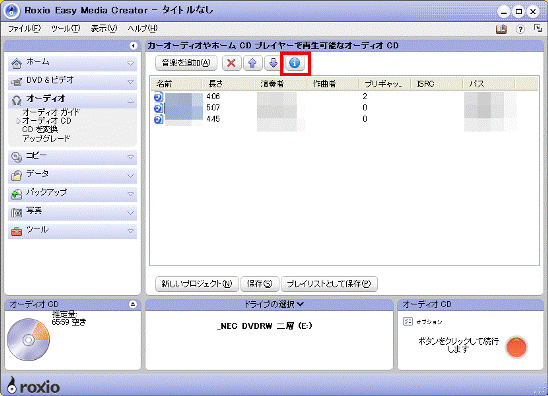The width and height of the screenshot is (548, 396).
Task: Click the オプション link
Action: [x=429, y=322]
